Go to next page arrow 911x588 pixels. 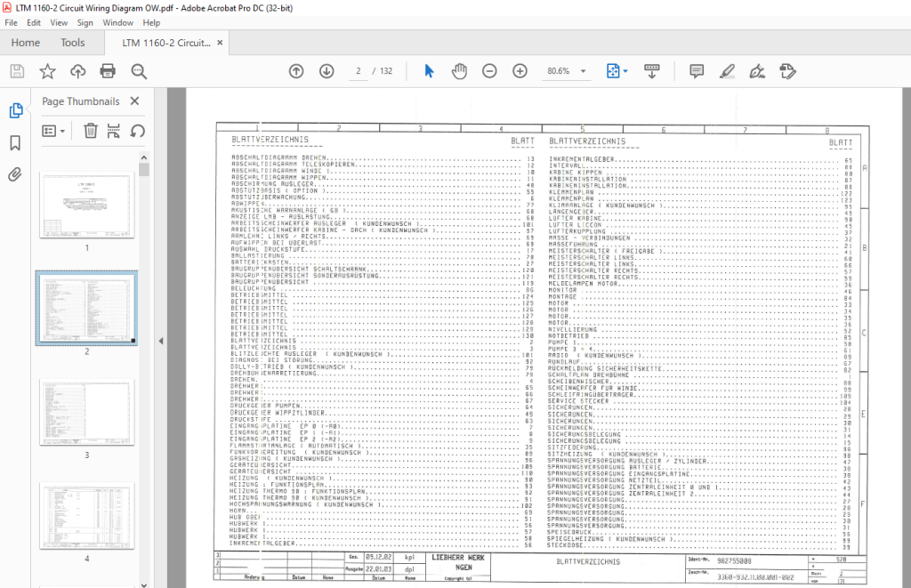tap(327, 71)
